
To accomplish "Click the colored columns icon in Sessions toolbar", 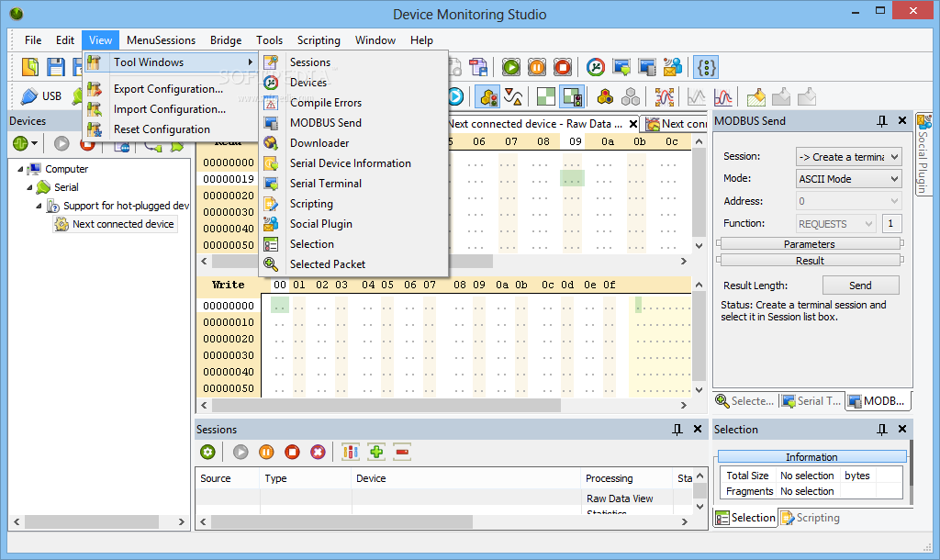I will (350, 452).
